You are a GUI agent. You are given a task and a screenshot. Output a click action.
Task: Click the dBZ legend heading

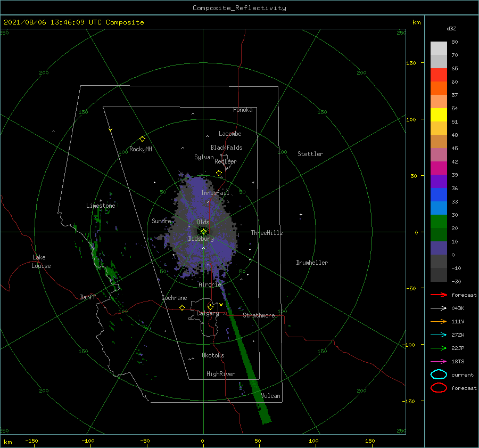pyautogui.click(x=451, y=28)
